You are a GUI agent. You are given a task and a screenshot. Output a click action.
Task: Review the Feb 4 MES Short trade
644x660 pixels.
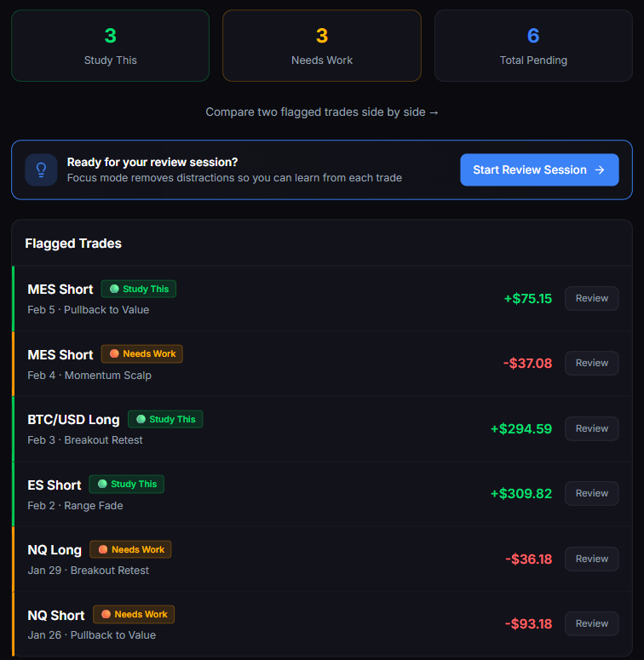[x=591, y=363]
